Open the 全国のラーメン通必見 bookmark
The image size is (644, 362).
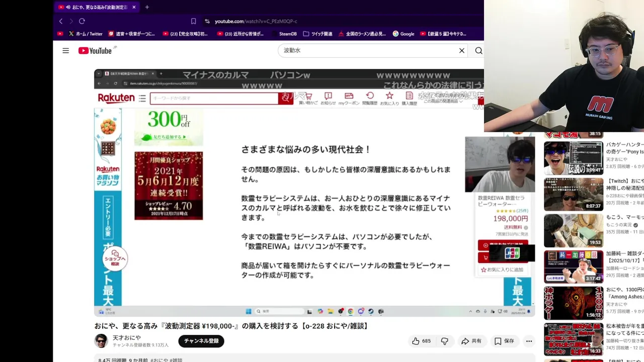point(362,34)
